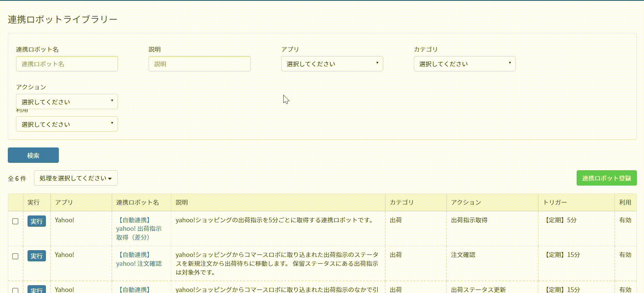Run the yahoo! 出荷指示取得 robot with 実行

click(x=37, y=221)
